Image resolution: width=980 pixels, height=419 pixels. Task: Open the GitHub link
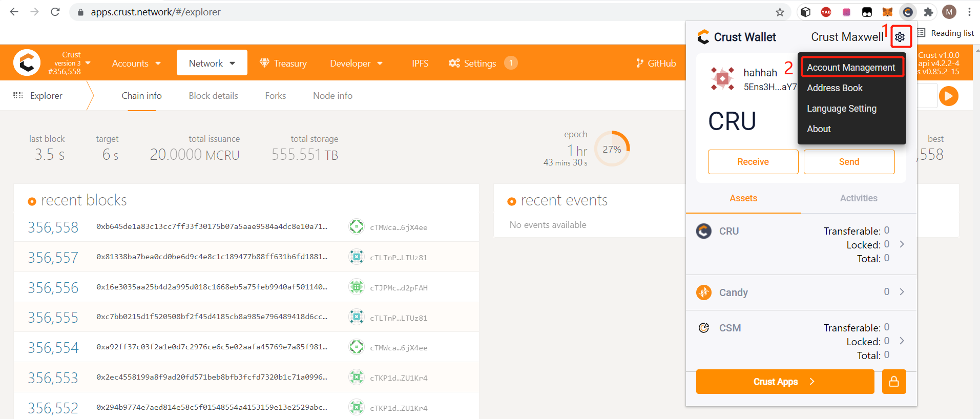[656, 64]
